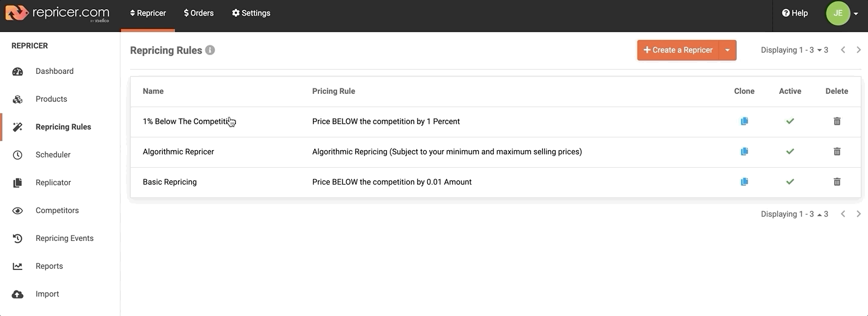Open the Scheduler clock icon
This screenshot has height=316, width=868.
(18, 155)
